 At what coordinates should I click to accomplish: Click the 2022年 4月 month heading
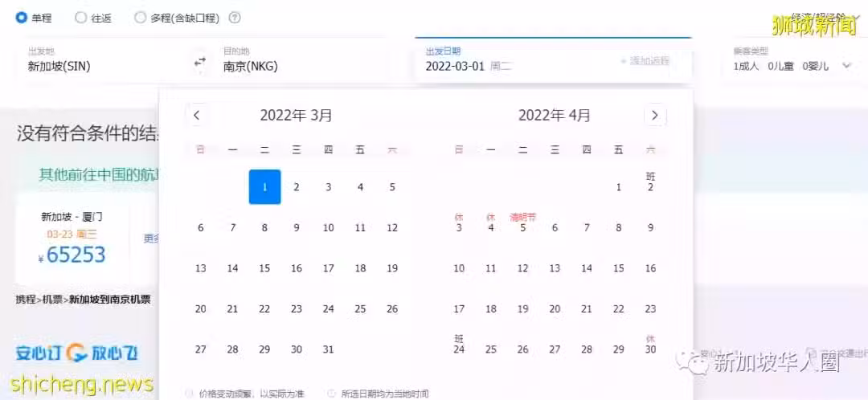[554, 116]
